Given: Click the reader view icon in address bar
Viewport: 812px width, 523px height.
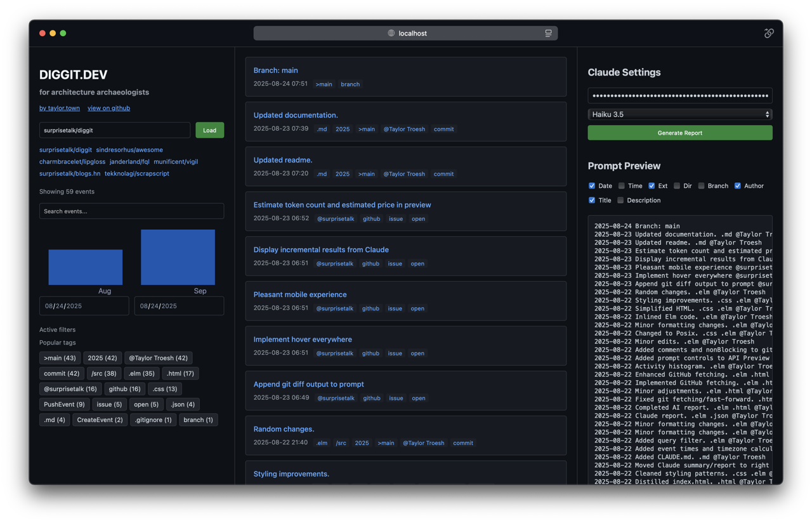Looking at the screenshot, I should (548, 33).
